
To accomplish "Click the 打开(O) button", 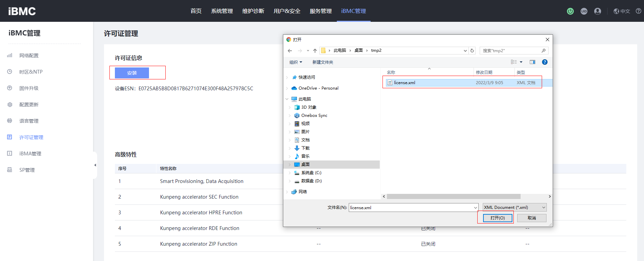I will 498,218.
